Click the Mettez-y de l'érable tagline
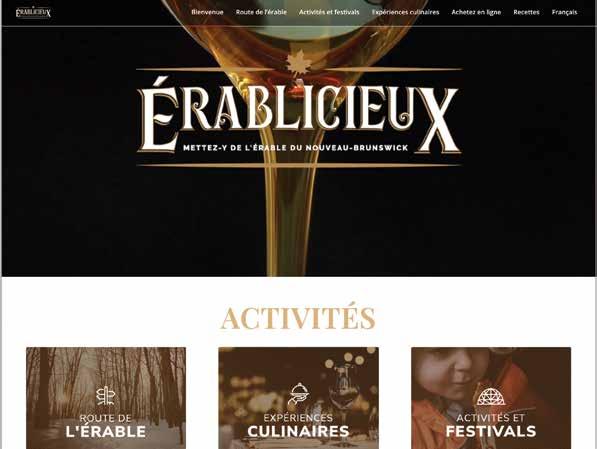 (295, 148)
